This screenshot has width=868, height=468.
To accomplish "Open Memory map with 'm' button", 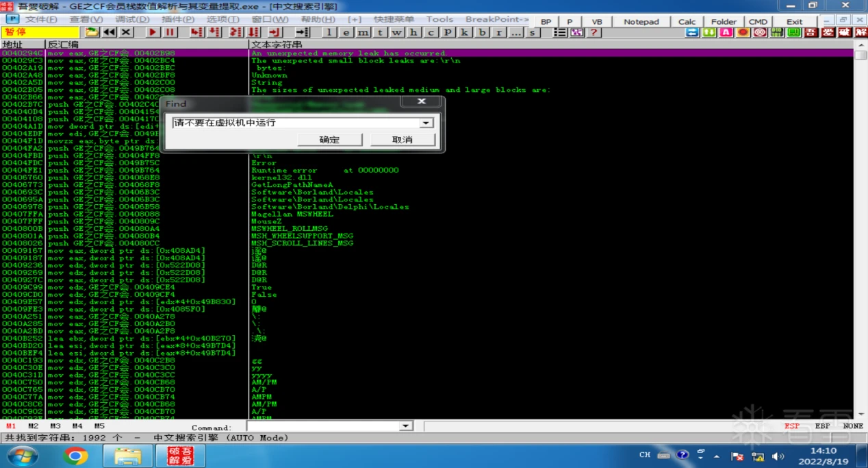I will coord(363,32).
